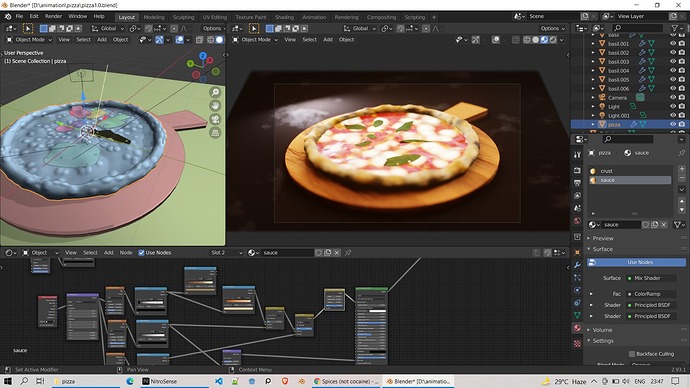Click the blue Use Nodes button
This screenshot has height=388, width=690.
point(636,262)
